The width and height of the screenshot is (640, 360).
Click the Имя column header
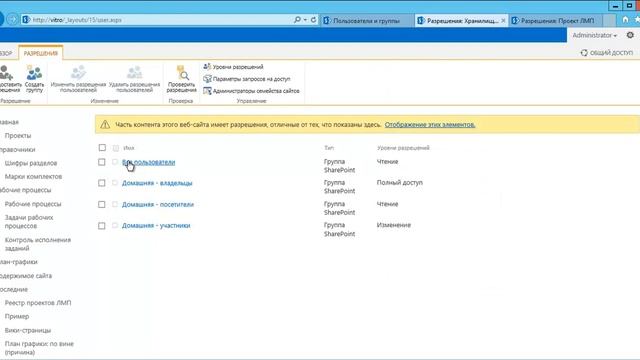pyautogui.click(x=129, y=148)
